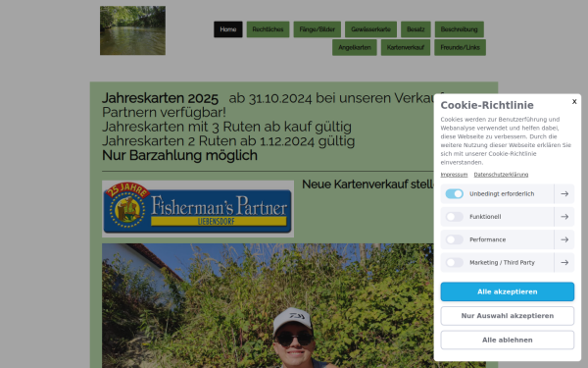Click Nur Auswahl akzeptieren button

coord(507,316)
